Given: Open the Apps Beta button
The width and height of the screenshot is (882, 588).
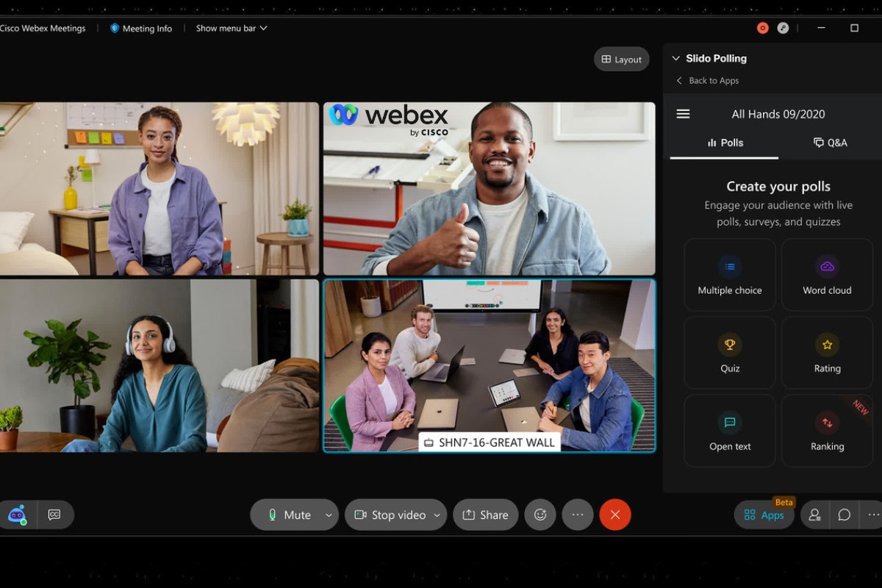Looking at the screenshot, I should point(764,515).
